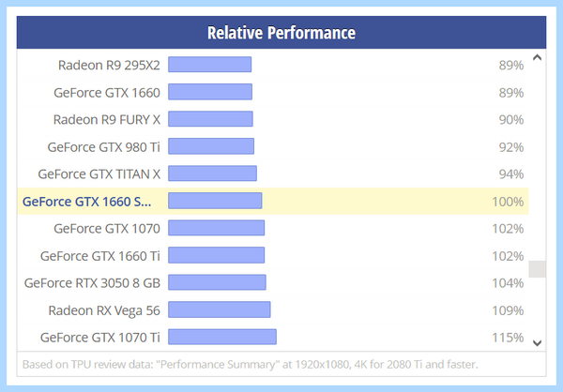Click the GeForce GTX 1070 performance bar
Image resolution: width=563 pixels, height=392 pixels.
tap(217, 228)
